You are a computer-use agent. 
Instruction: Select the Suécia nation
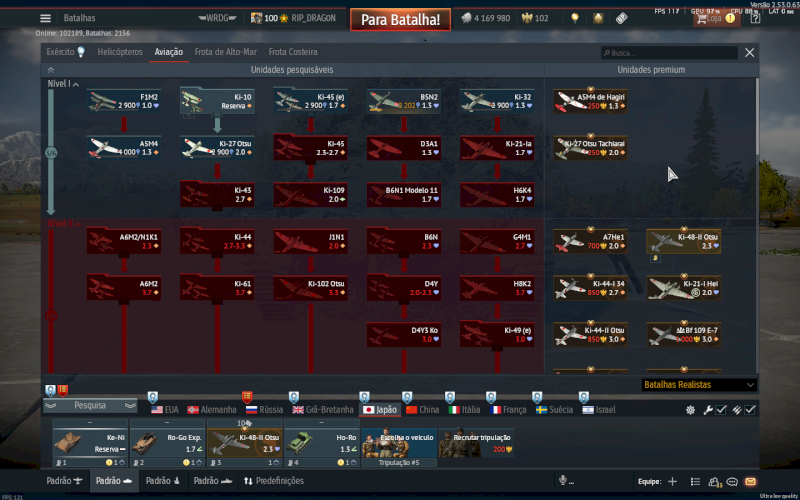coord(554,410)
